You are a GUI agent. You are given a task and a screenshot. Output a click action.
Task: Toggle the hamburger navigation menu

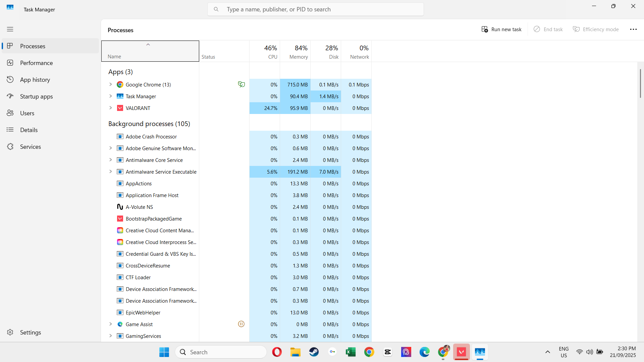pyautogui.click(x=10, y=29)
